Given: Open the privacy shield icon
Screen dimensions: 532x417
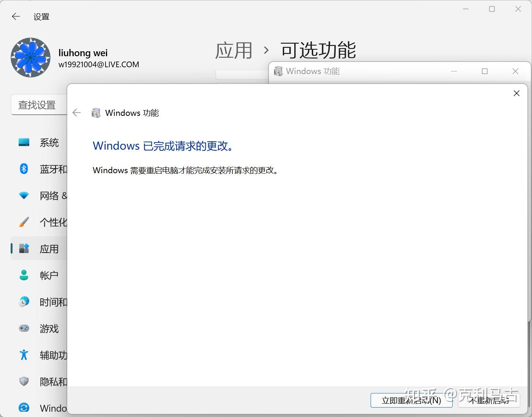Looking at the screenshot, I should [x=24, y=381].
